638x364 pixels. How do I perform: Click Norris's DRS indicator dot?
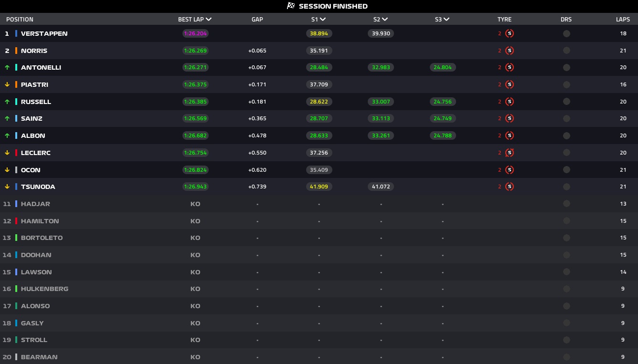point(566,51)
